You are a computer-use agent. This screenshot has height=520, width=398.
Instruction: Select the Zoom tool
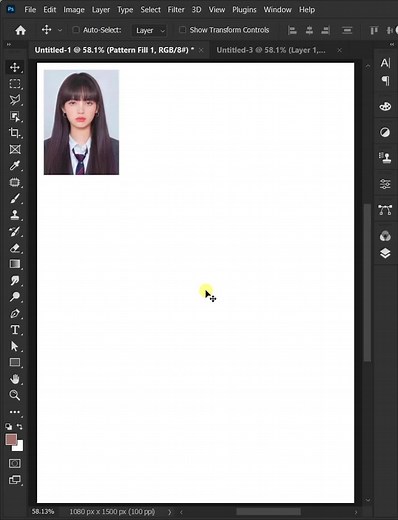[15, 395]
